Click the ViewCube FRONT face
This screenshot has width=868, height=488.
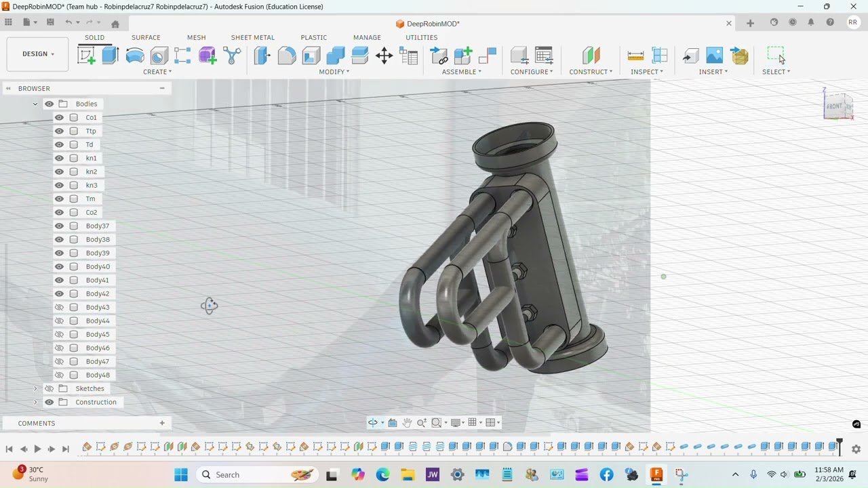(834, 106)
